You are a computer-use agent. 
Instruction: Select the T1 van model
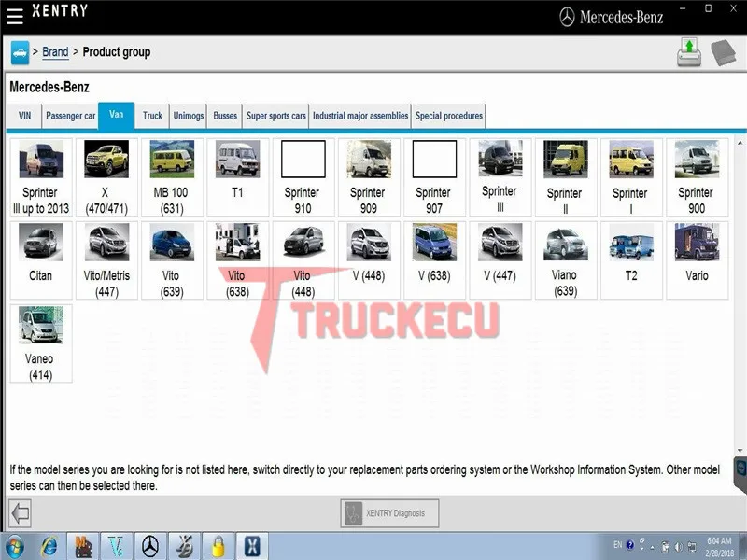(x=238, y=177)
